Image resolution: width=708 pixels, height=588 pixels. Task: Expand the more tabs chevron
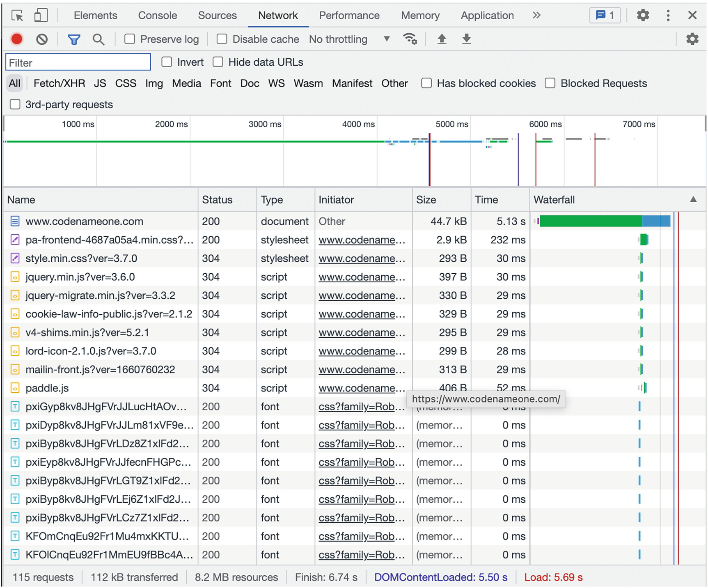pos(536,16)
